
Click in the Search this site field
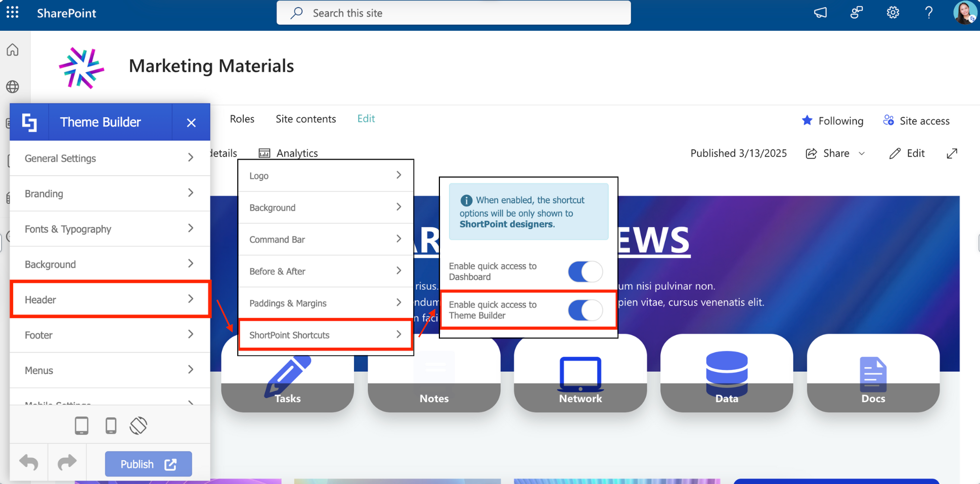click(454, 13)
